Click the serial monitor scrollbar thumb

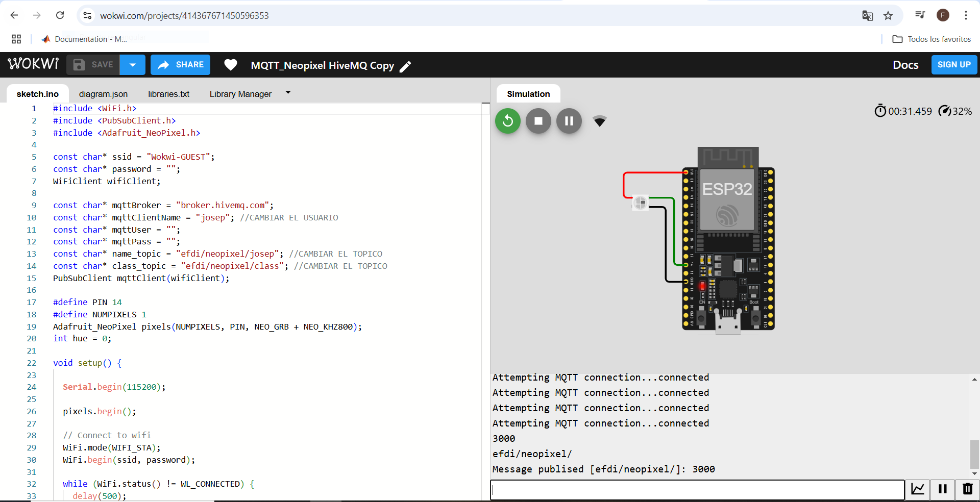tap(974, 454)
